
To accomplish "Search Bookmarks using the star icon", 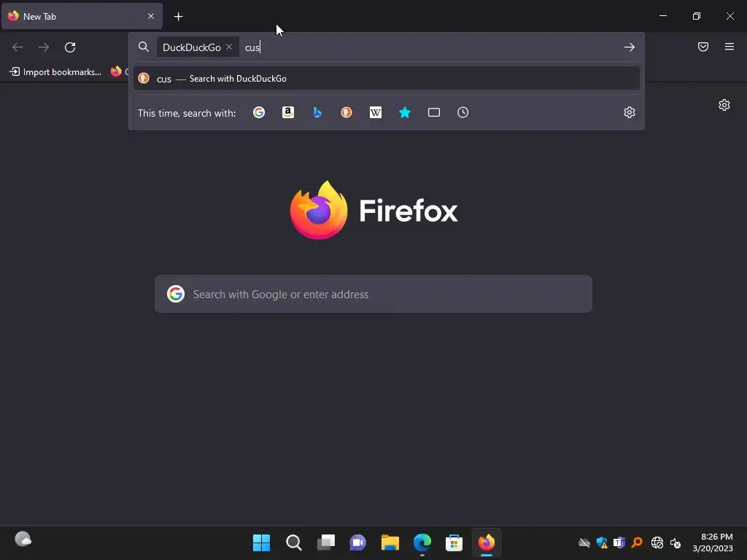I will click(404, 112).
